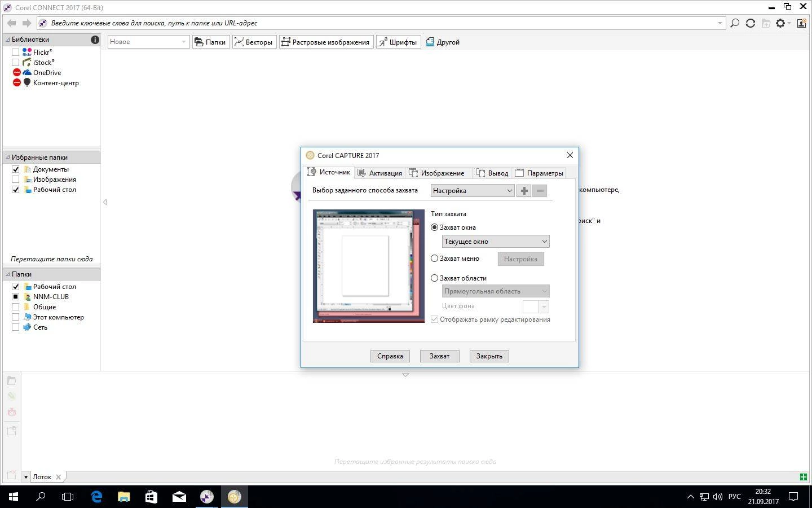The image size is (812, 508).
Task: Toggle the Другой filter button
Action: [x=443, y=42]
